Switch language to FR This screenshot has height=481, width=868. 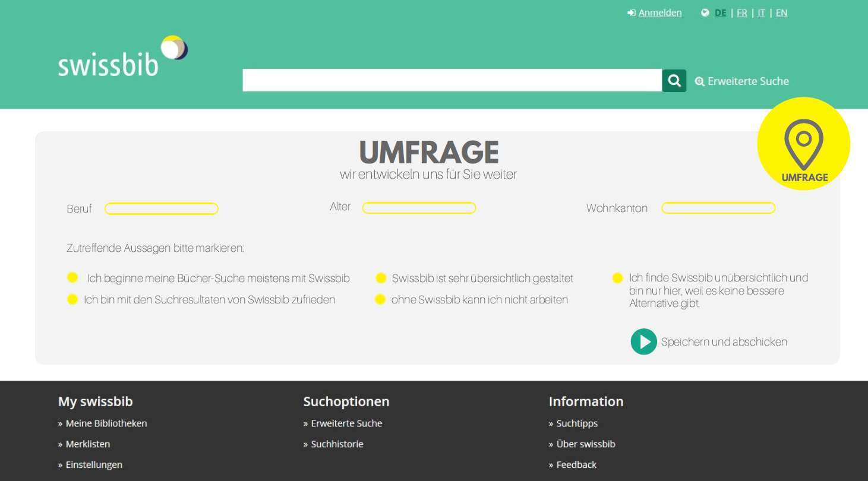tap(742, 13)
